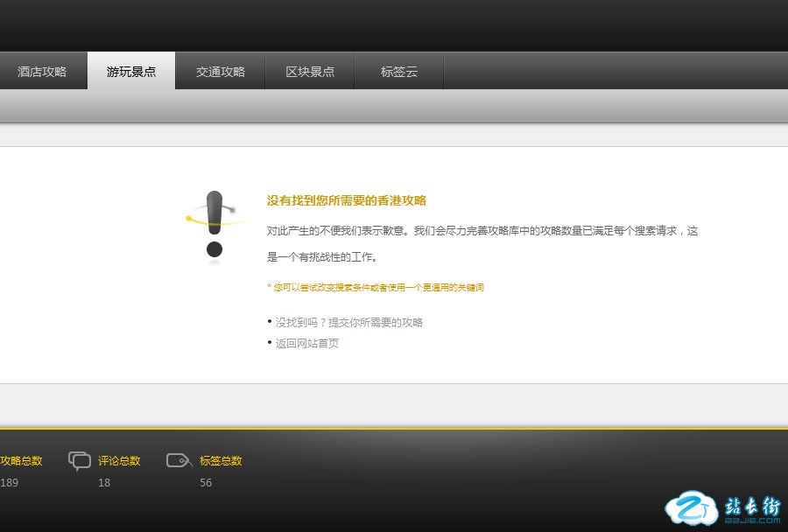Select the 游玩景点 tab
Viewport: 788px width, 532px height.
pyautogui.click(x=131, y=72)
